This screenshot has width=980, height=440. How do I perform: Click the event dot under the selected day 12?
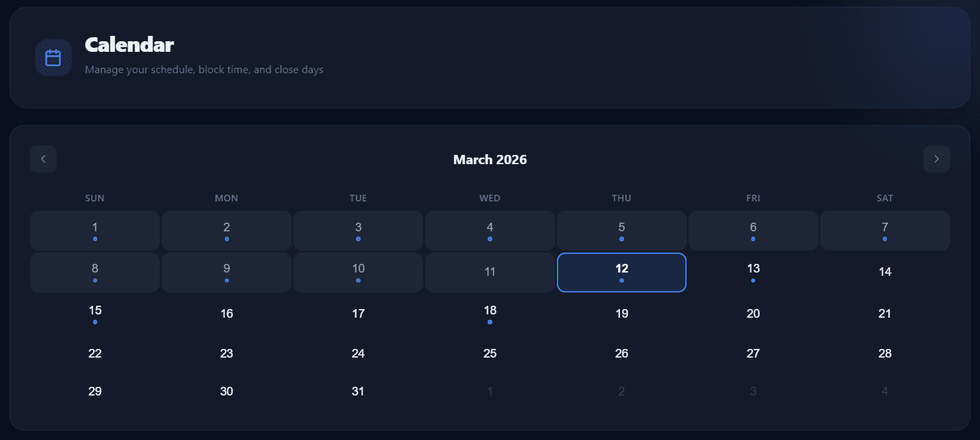pos(621,280)
